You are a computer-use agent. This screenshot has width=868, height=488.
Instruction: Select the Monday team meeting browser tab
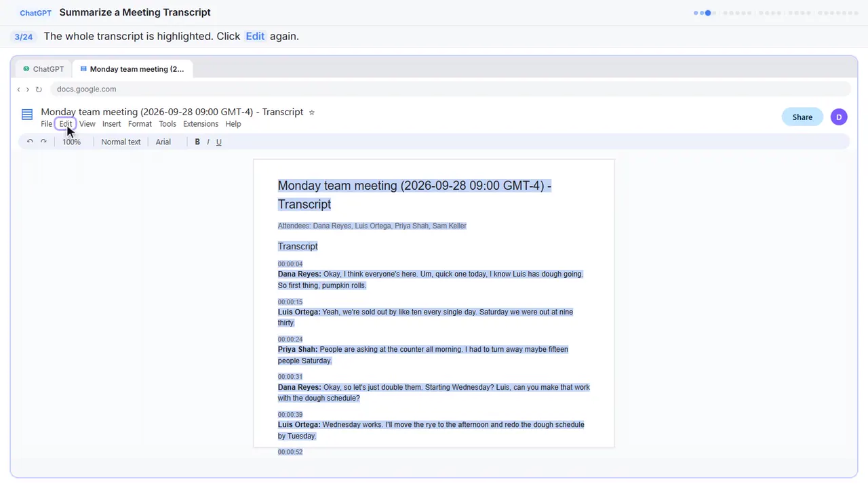[x=132, y=69]
